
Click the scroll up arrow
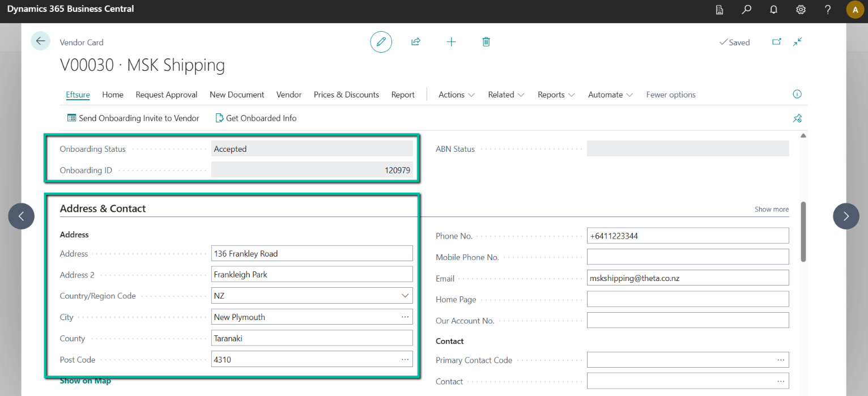click(x=803, y=135)
